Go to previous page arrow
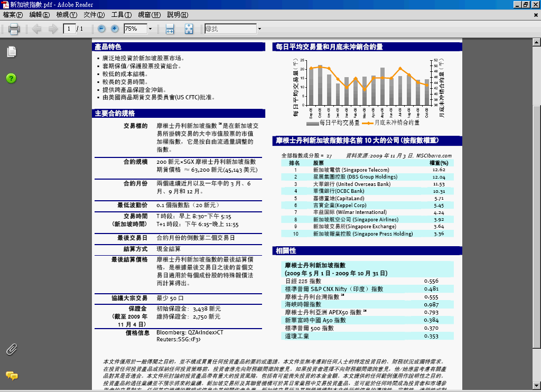The image size is (541, 392). point(36,29)
